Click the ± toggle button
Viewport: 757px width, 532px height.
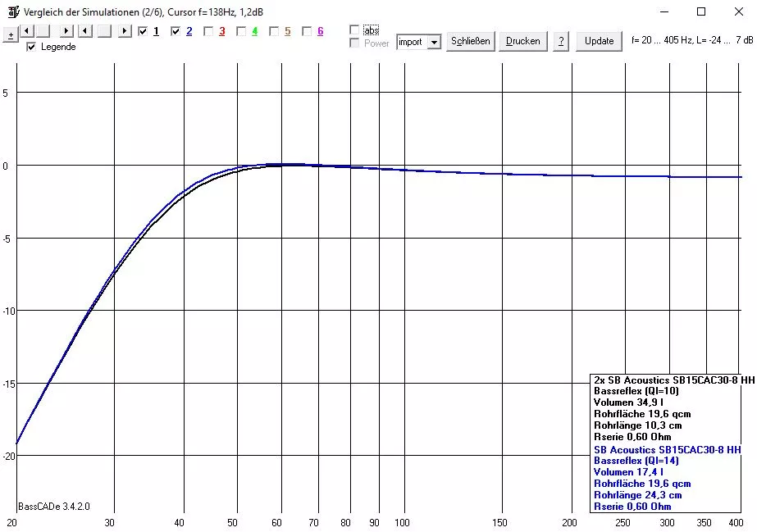coord(11,34)
